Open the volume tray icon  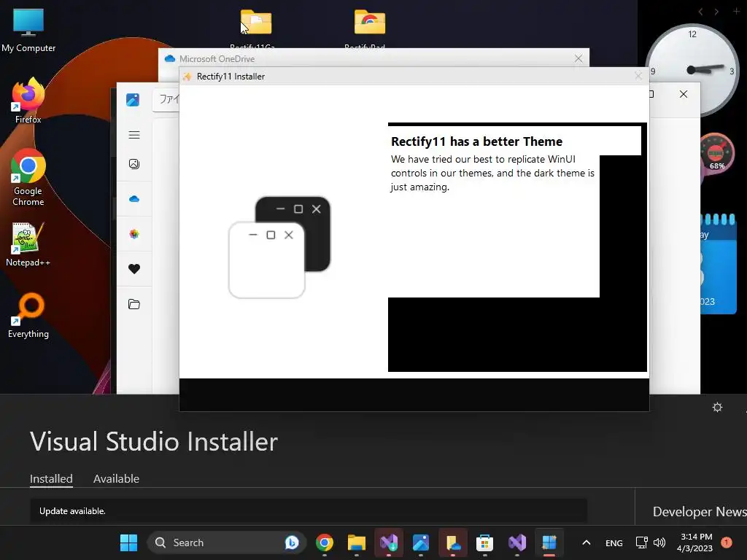659,542
